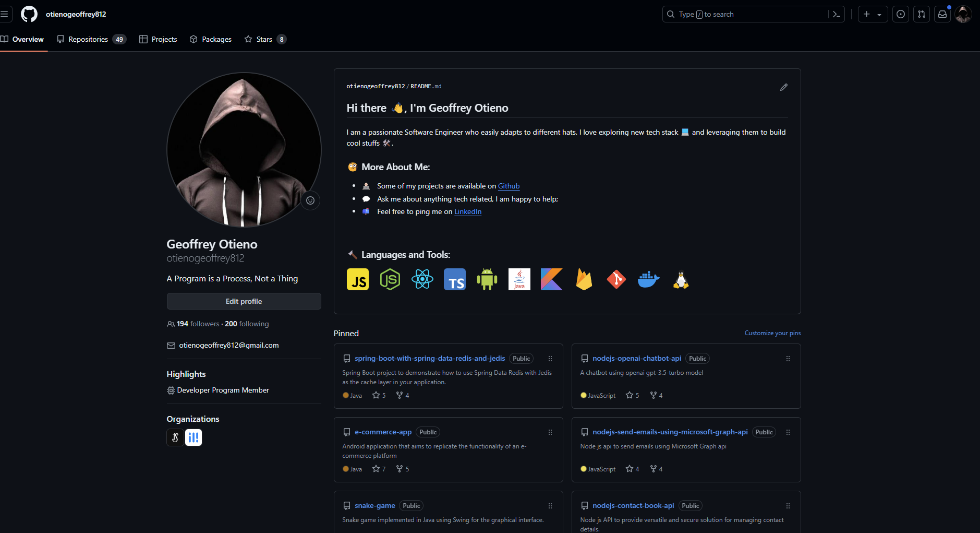Open the second organization avatar

193,437
